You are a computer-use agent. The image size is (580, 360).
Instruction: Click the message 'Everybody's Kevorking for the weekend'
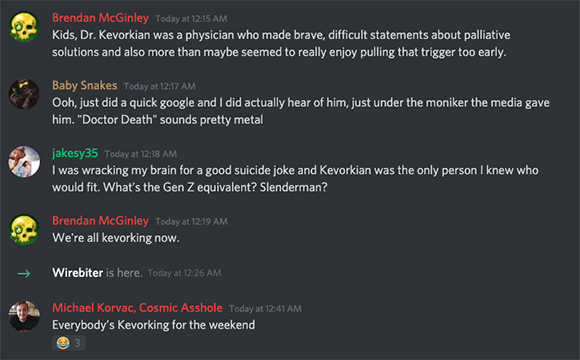pyautogui.click(x=154, y=325)
